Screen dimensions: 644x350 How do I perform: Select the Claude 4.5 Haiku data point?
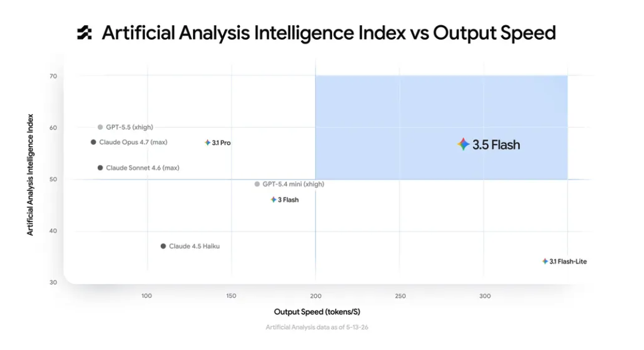[163, 246]
